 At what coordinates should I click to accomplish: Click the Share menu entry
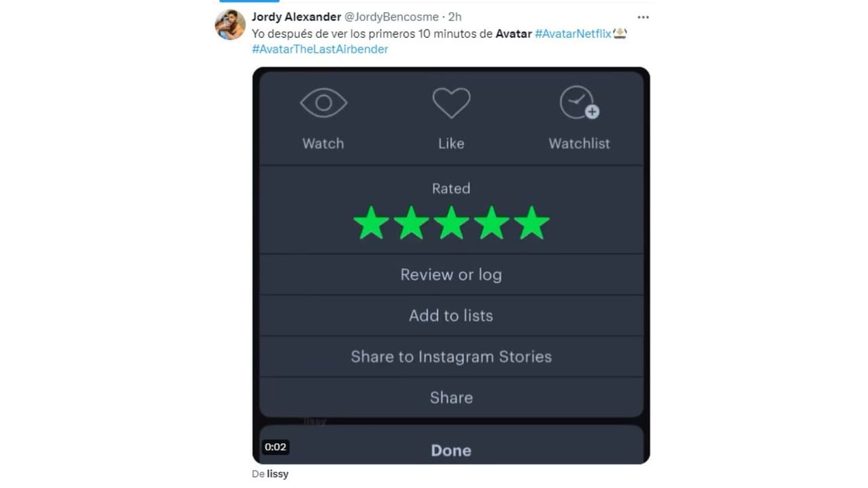(x=451, y=397)
